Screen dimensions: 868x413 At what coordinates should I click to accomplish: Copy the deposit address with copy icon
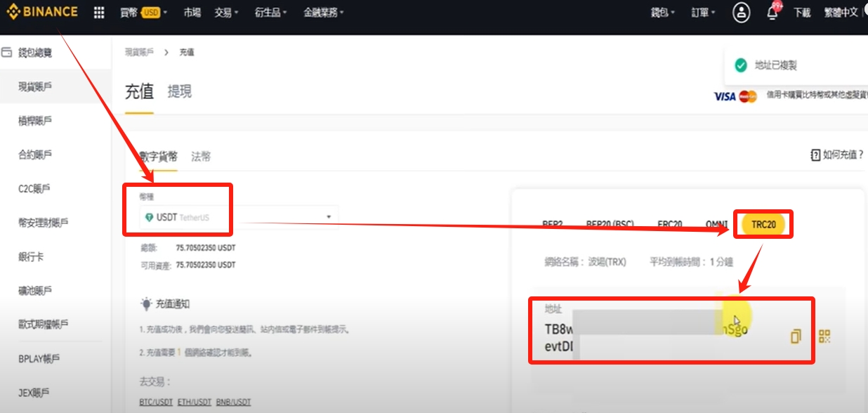click(x=796, y=336)
